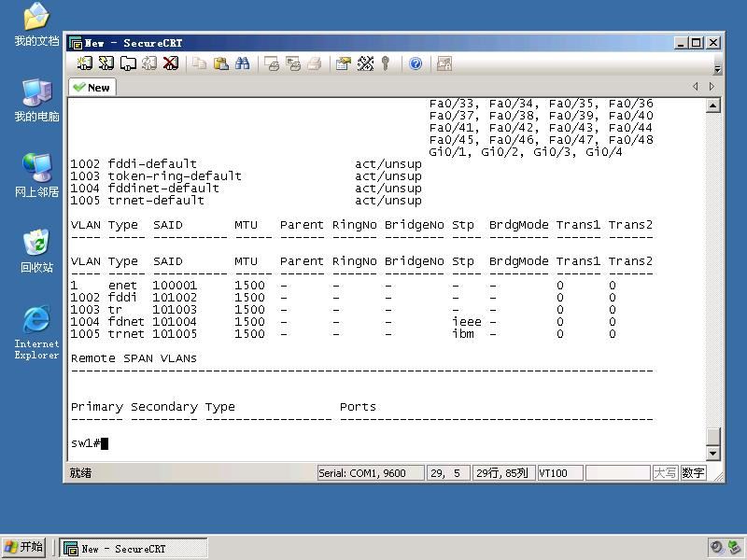The width and height of the screenshot is (747, 560).
Task: Click the SecureCRT title bar icon
Action: point(76,43)
